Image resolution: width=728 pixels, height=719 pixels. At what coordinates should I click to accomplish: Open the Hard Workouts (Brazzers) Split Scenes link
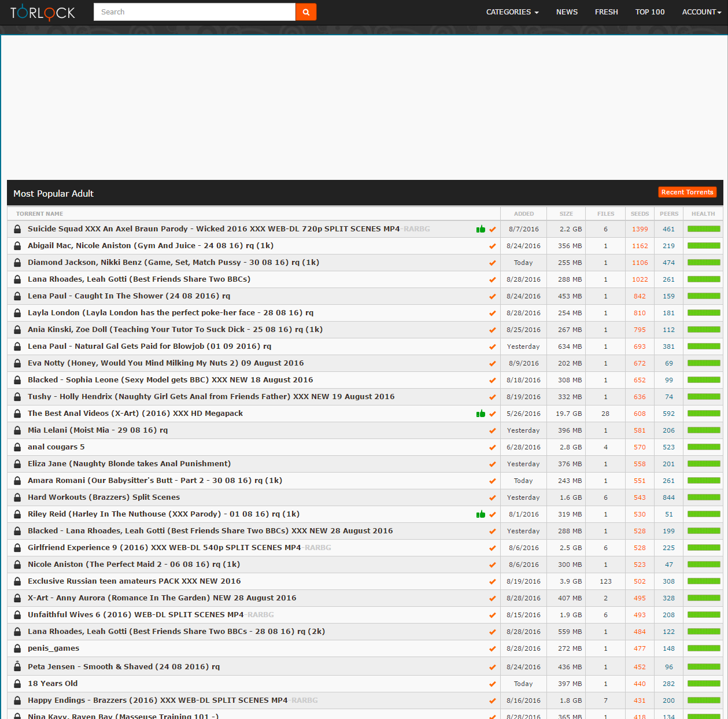[104, 497]
